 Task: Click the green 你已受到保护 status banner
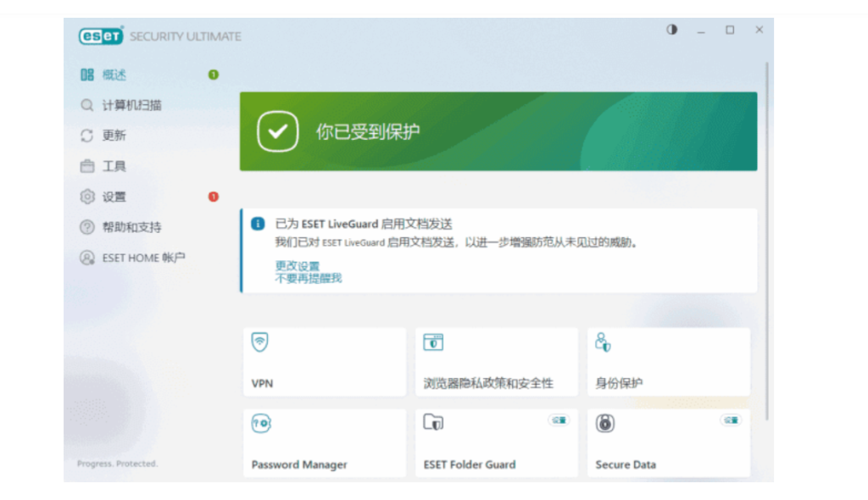click(x=498, y=131)
